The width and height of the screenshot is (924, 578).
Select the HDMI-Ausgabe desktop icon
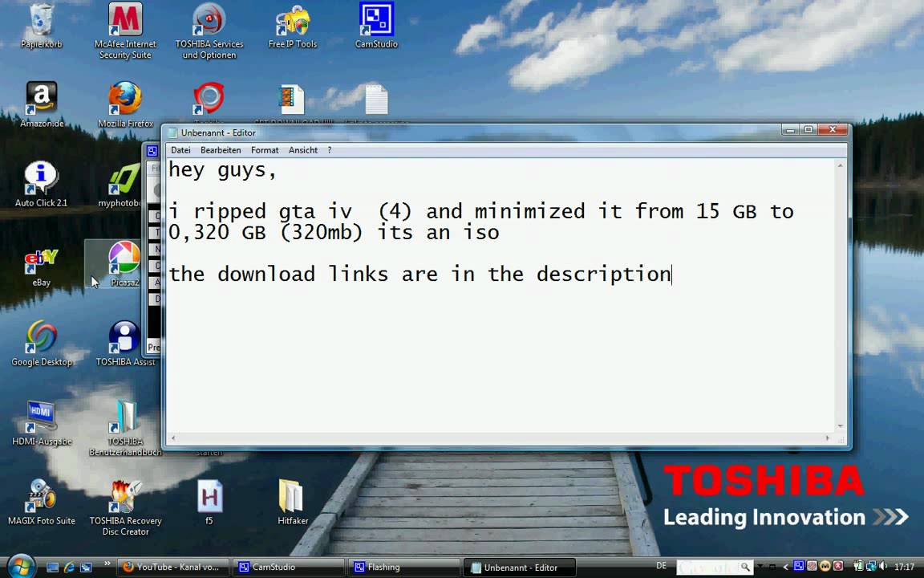click(x=41, y=422)
